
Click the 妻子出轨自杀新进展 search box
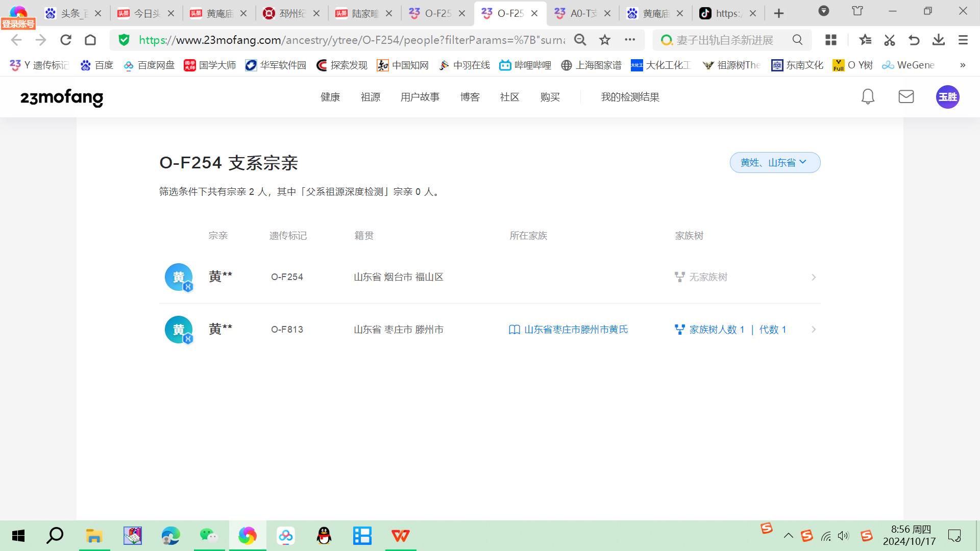point(725,40)
